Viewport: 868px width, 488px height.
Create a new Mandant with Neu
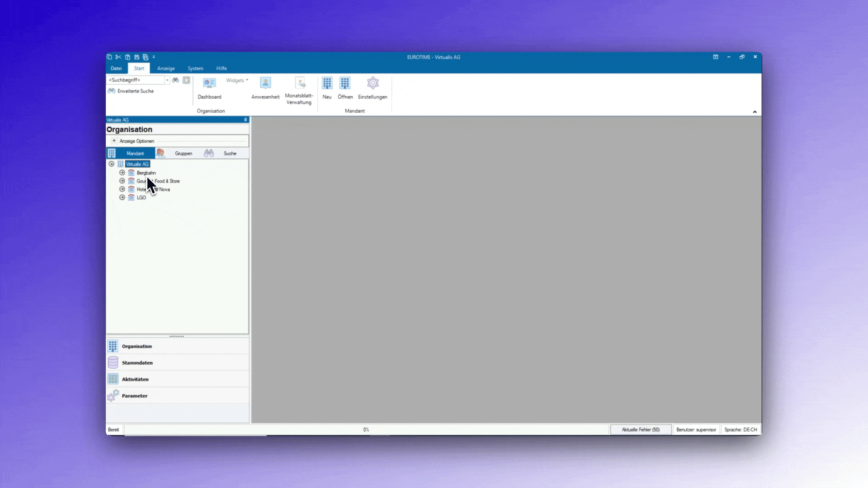pos(327,88)
